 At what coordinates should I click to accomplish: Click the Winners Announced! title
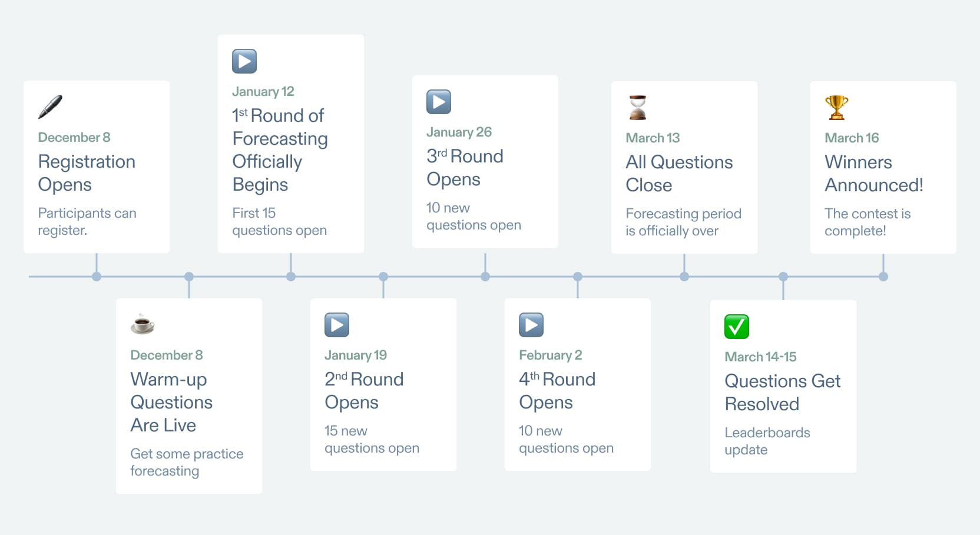tap(874, 174)
